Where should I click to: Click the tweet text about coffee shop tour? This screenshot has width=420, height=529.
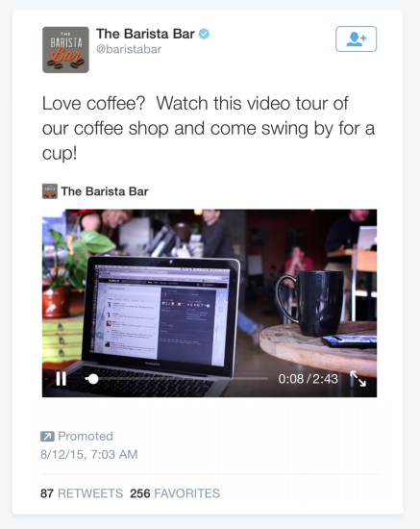click(x=209, y=128)
